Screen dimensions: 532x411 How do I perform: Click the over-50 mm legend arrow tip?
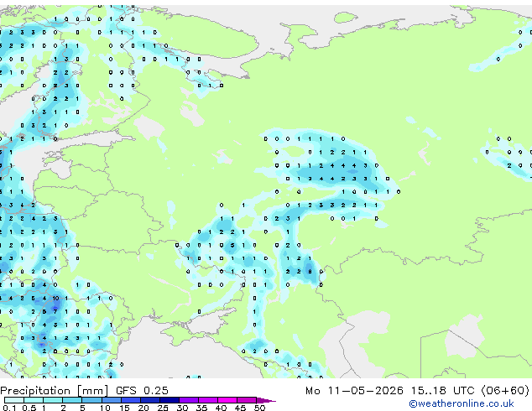click(x=266, y=400)
